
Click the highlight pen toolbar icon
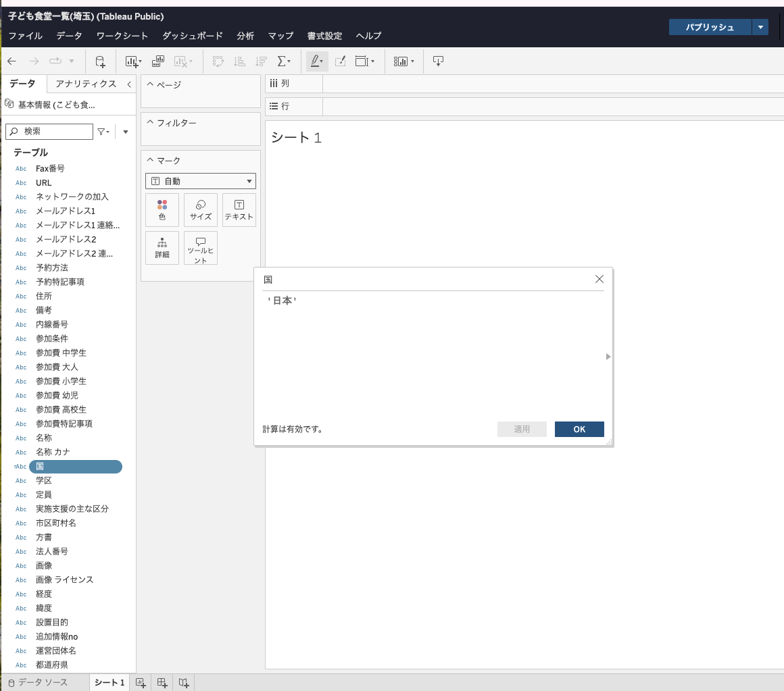click(316, 61)
